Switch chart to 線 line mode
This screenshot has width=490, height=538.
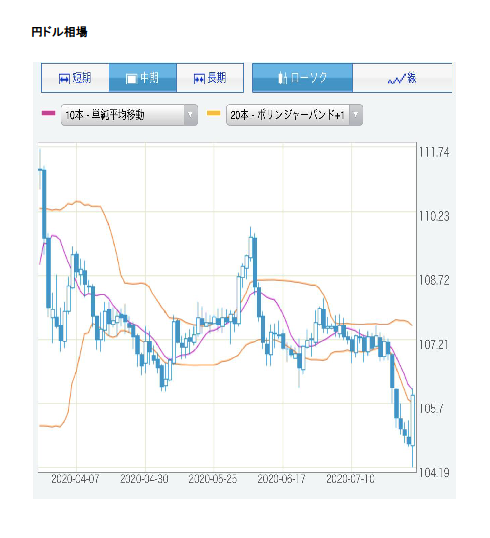[x=402, y=78]
